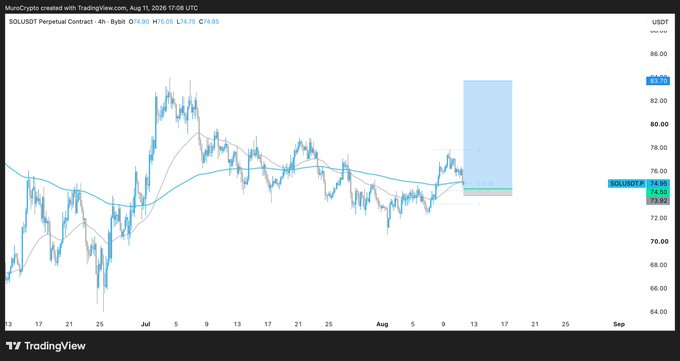Viewport: 680px width, 361px height.
Task: Click the 82.00 price axis label
Action: 659,101
